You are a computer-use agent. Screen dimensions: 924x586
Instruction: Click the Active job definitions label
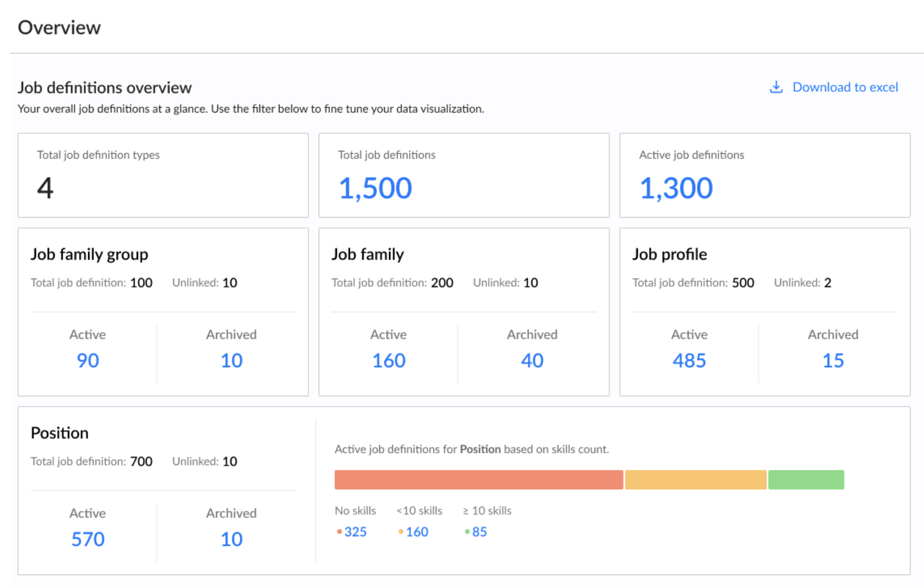coord(692,155)
